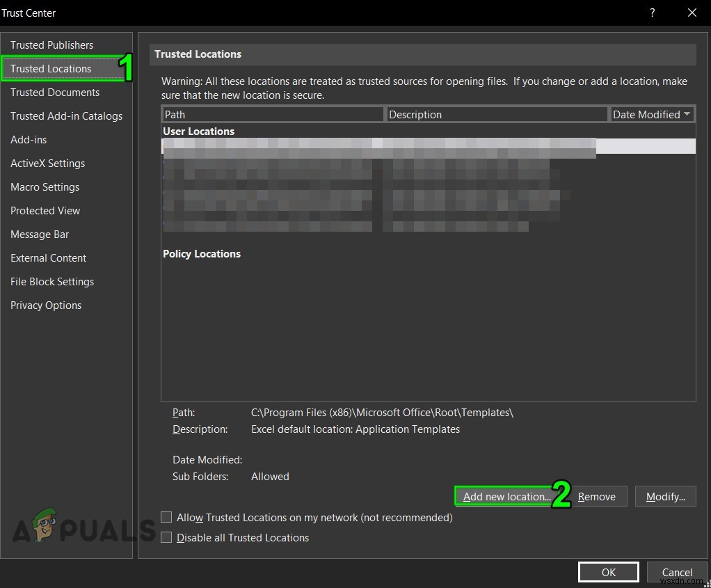Screen dimensions: 711x588
Task: Click the Date Modified column header
Action: coord(652,114)
